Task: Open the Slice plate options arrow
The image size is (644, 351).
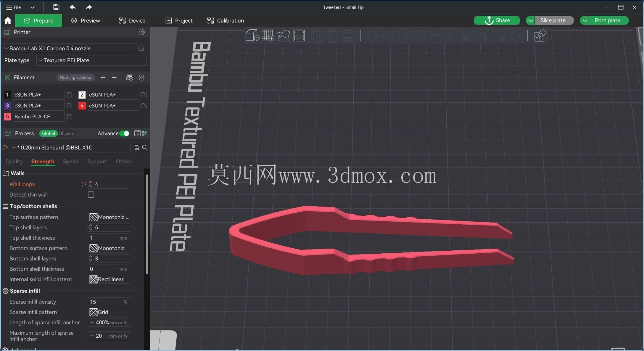Action: click(x=530, y=20)
